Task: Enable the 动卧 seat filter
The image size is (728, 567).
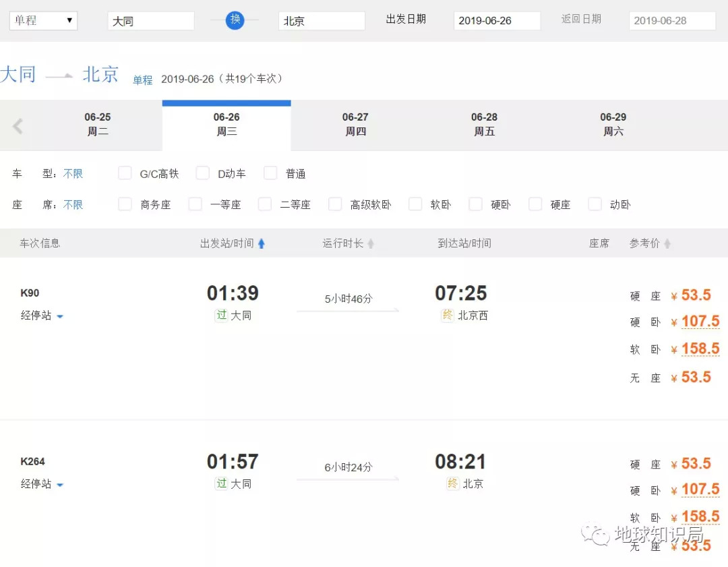Action: [x=595, y=204]
